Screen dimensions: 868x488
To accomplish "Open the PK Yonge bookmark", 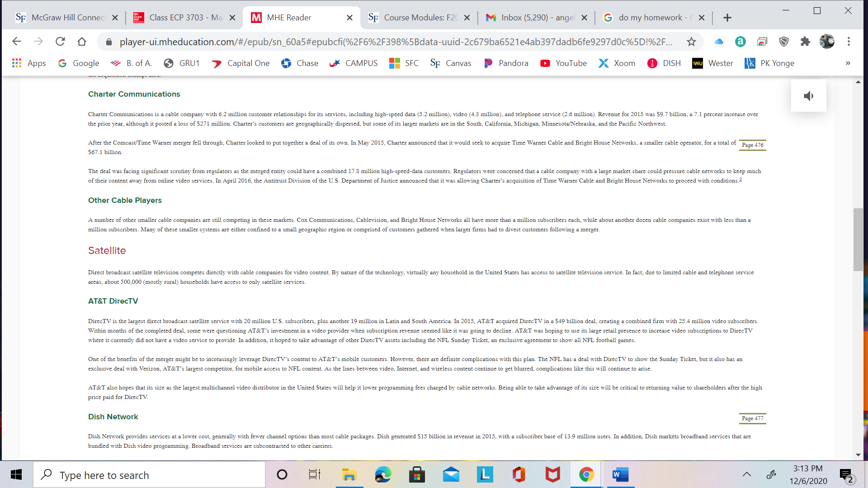I will (x=769, y=63).
